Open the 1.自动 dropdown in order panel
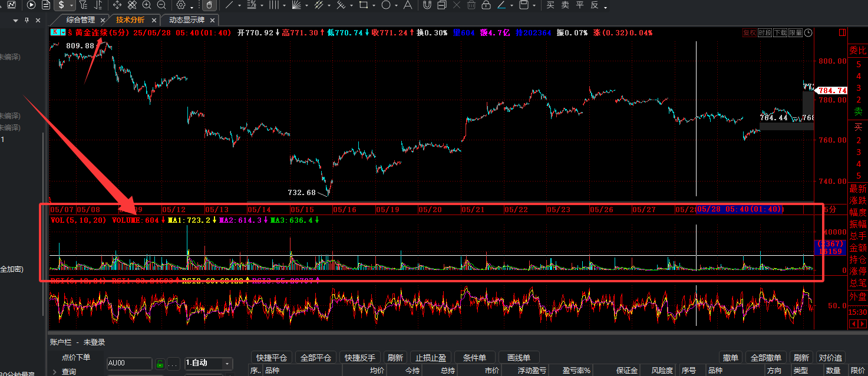The image size is (868, 376). coord(209,363)
